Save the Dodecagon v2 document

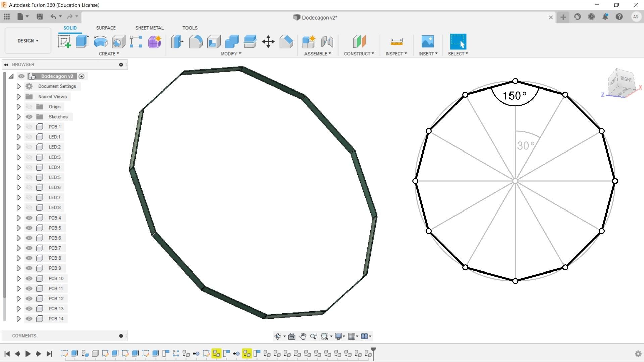[40, 17]
